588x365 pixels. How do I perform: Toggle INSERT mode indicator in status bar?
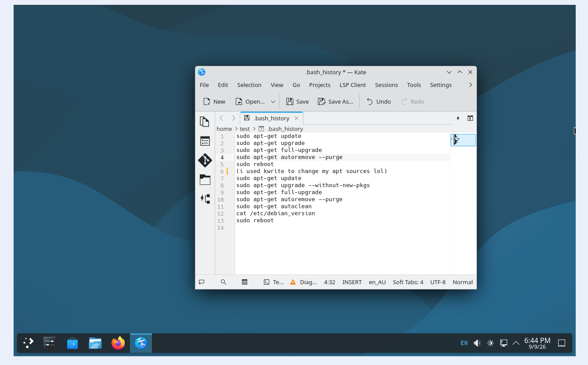pyautogui.click(x=352, y=282)
